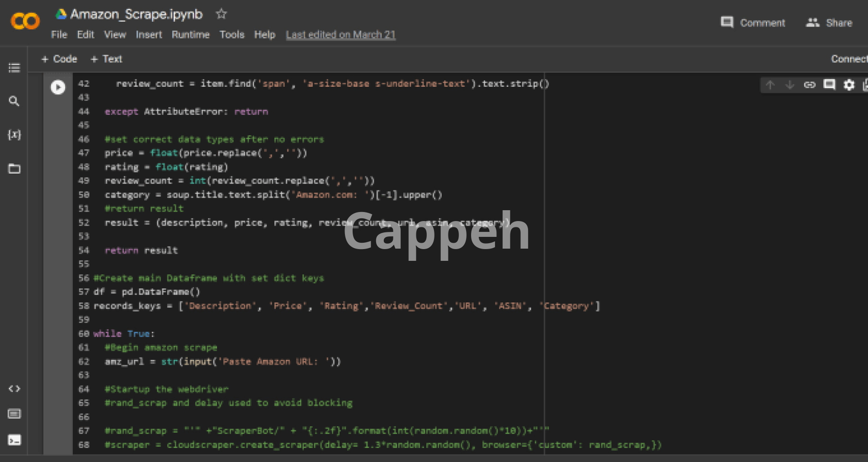Open the File menu
868x462 pixels.
59,35
